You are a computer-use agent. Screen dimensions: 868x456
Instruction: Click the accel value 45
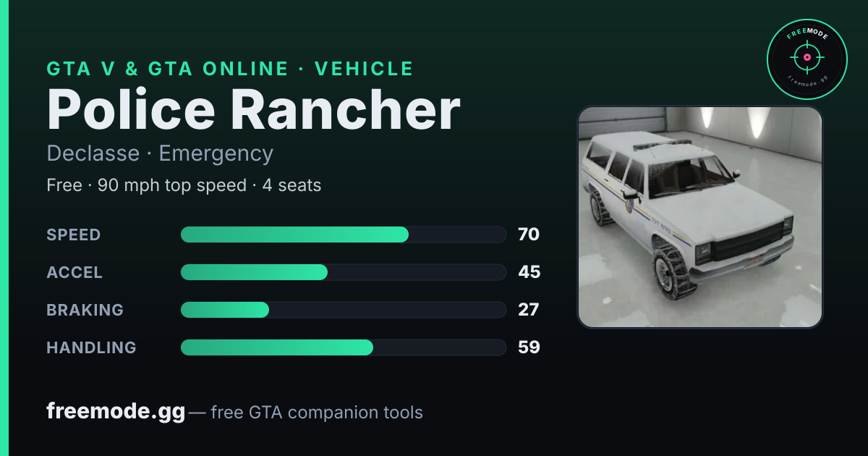pyautogui.click(x=529, y=272)
